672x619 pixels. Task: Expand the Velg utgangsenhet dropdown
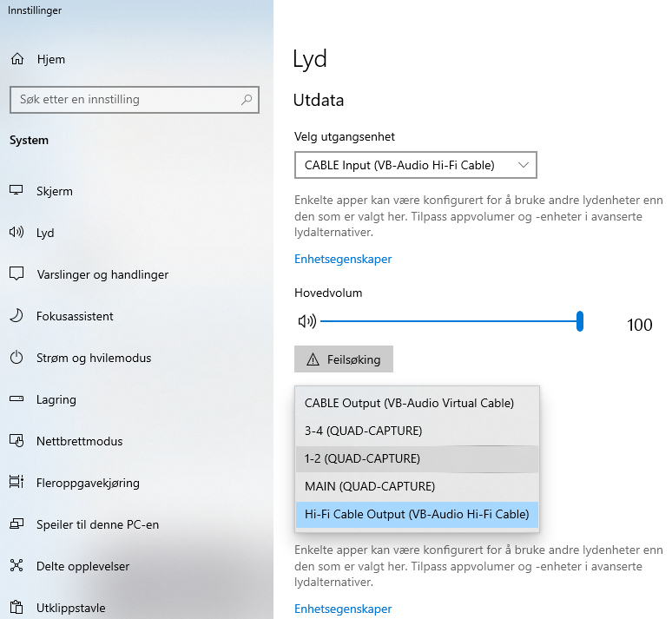(x=415, y=165)
